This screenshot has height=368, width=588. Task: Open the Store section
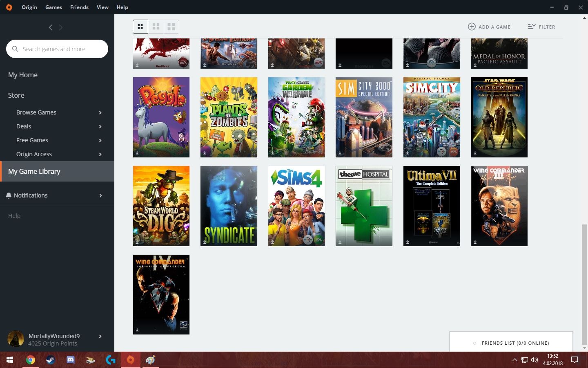16,95
